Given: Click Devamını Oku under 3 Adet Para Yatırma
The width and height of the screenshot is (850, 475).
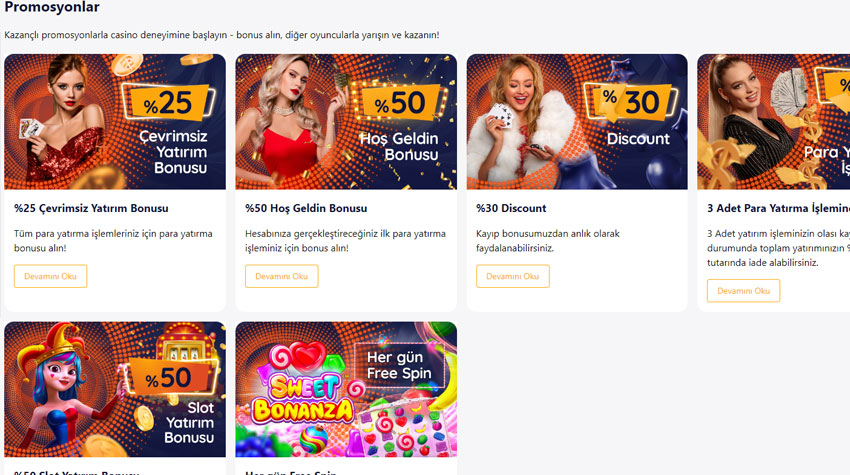Looking at the screenshot, I should [743, 291].
